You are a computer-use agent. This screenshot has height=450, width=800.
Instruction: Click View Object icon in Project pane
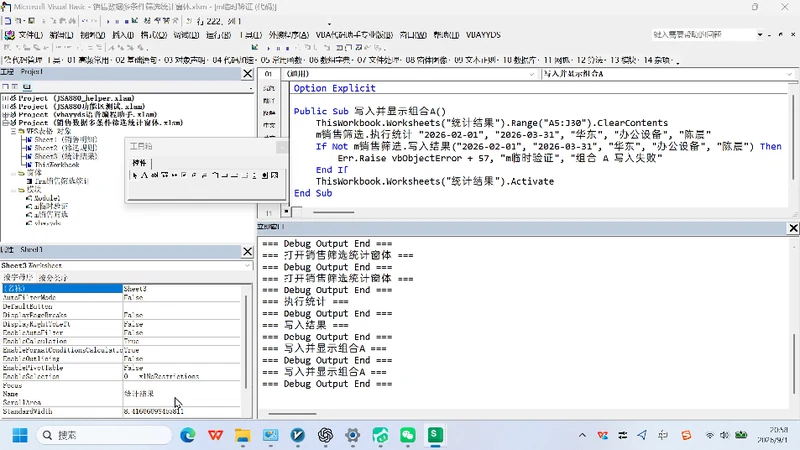click(15, 87)
